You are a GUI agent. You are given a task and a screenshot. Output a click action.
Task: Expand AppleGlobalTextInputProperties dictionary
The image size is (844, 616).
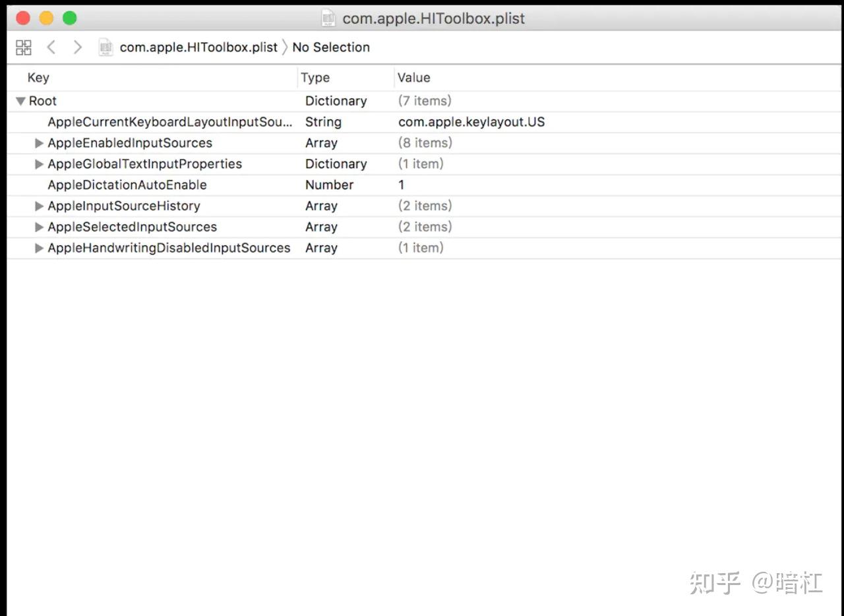40,164
